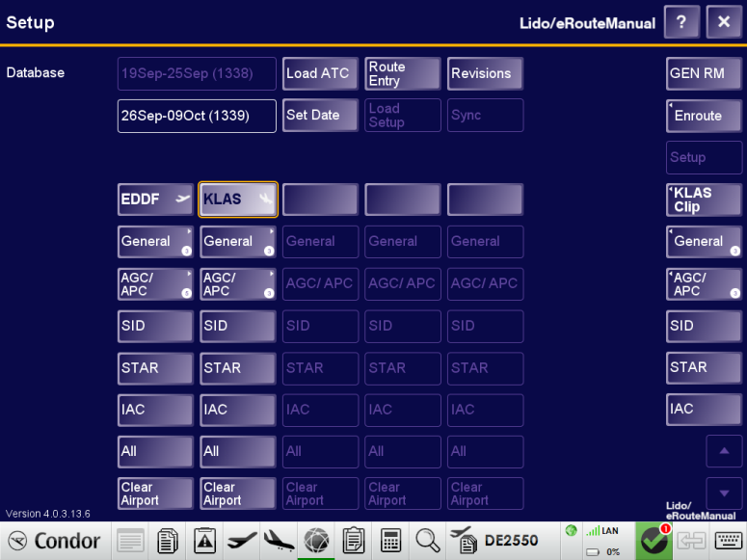747x560 pixels.
Task: Select All charts for KLAS
Action: click(238, 451)
